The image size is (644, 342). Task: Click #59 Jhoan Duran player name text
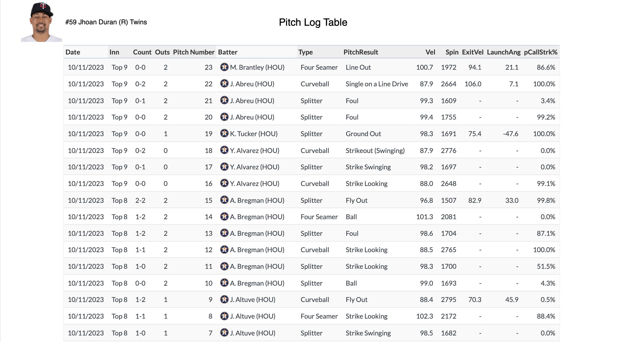point(106,22)
